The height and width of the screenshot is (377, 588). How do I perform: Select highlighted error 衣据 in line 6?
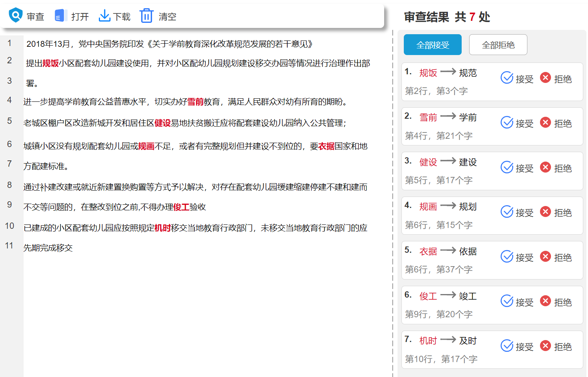[x=326, y=146]
